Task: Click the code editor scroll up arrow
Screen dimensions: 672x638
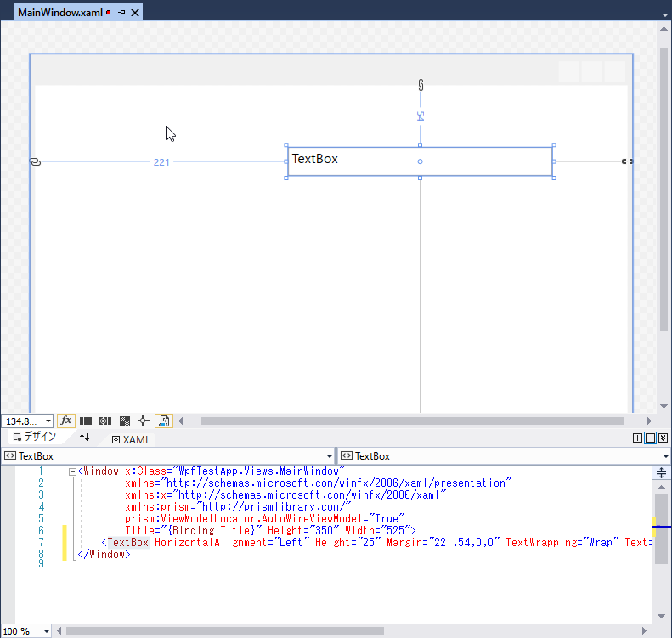Action: pyautogui.click(x=661, y=487)
